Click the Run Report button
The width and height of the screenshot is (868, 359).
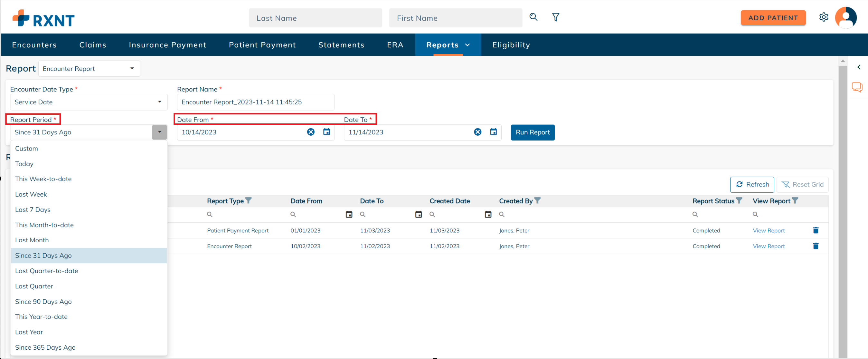pyautogui.click(x=533, y=132)
